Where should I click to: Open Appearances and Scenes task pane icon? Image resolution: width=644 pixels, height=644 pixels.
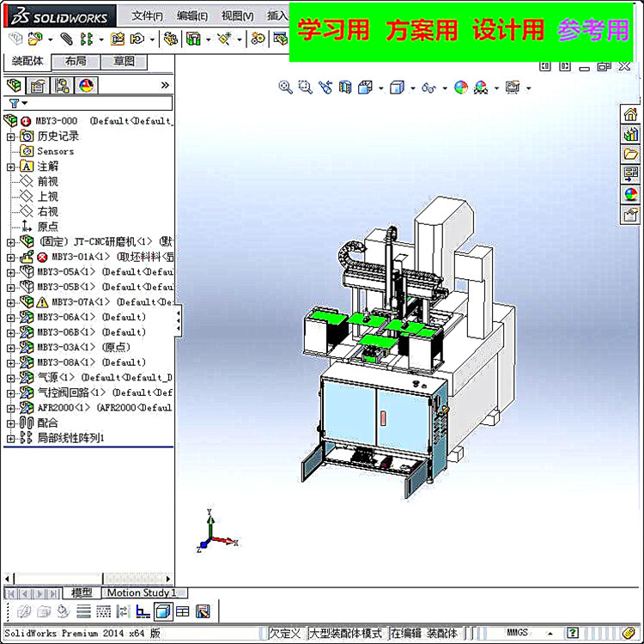point(630,194)
